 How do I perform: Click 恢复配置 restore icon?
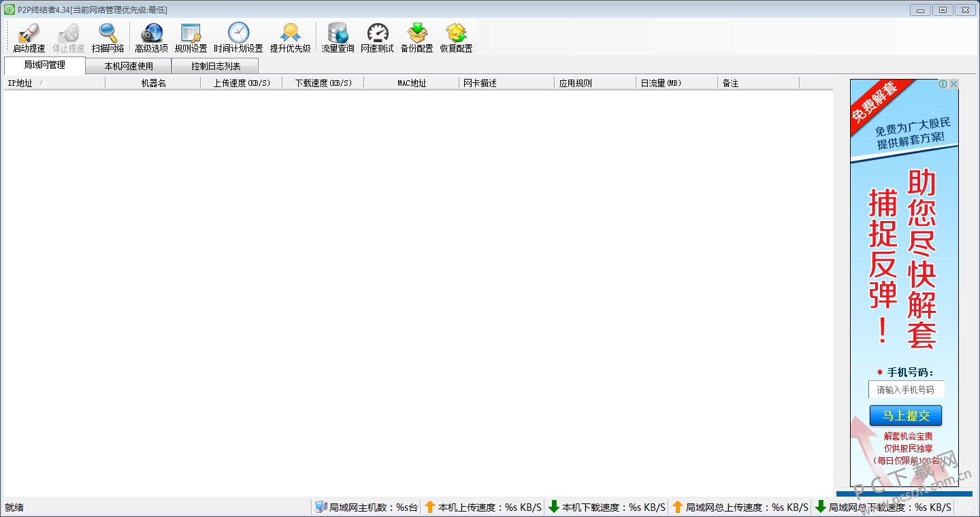click(456, 33)
